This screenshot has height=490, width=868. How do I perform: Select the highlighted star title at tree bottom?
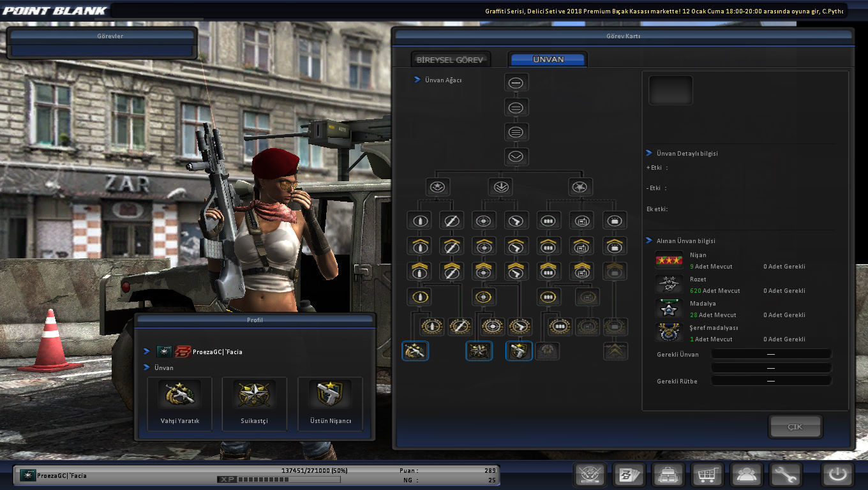tap(479, 351)
